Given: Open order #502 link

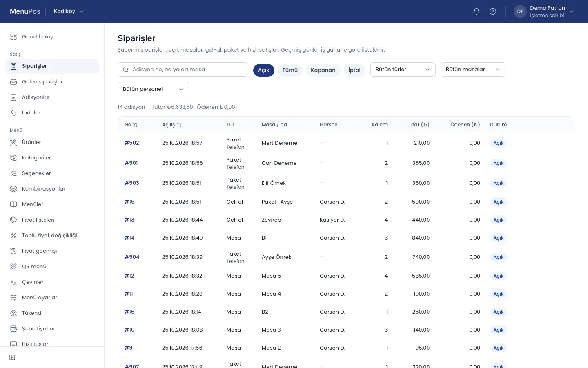Looking at the screenshot, I should 132,143.
